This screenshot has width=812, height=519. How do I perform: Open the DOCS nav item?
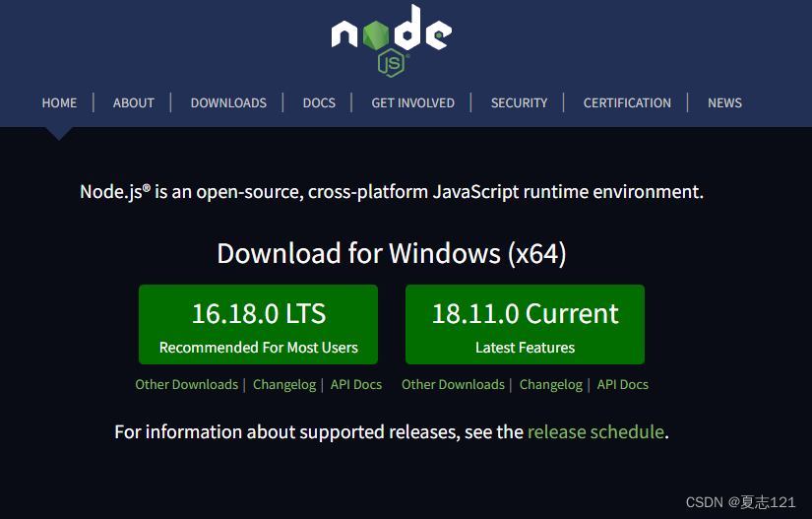click(319, 103)
